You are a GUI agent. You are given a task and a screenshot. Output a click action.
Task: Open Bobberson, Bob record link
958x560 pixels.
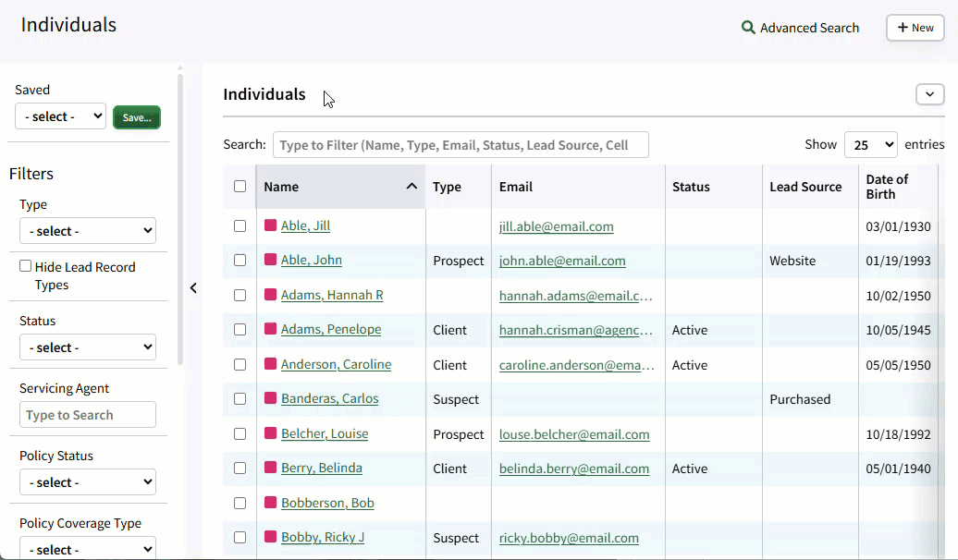coord(327,503)
